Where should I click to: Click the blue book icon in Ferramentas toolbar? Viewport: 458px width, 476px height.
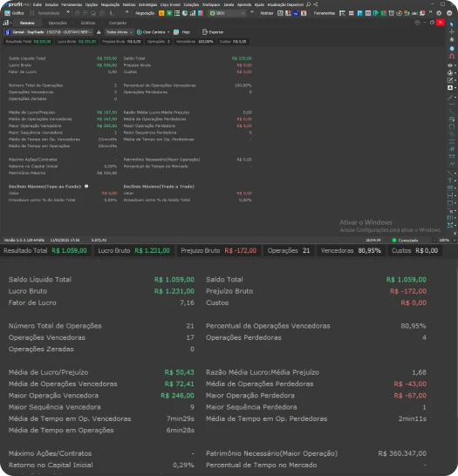coord(359,13)
